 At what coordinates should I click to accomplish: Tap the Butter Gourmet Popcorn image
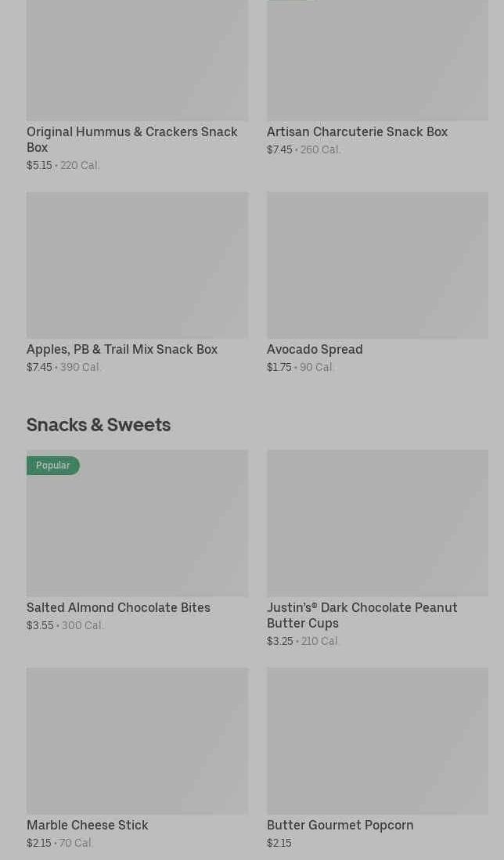tap(377, 740)
